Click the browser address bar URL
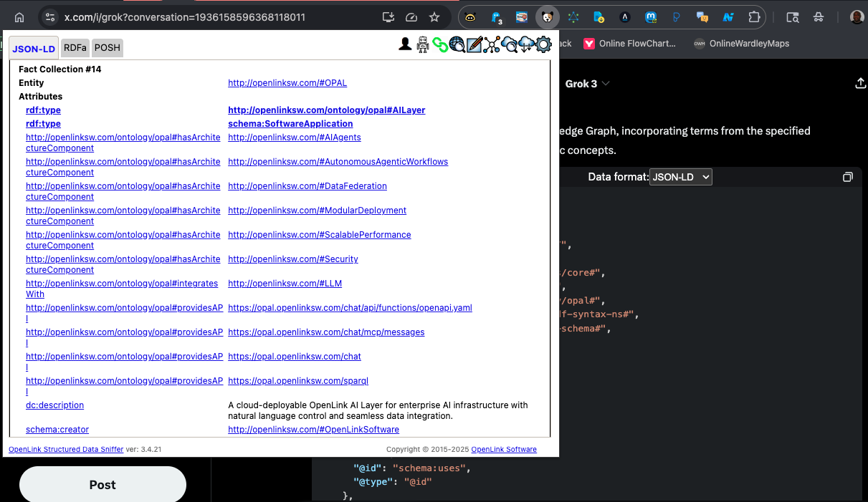This screenshot has width=868, height=502. [x=185, y=17]
